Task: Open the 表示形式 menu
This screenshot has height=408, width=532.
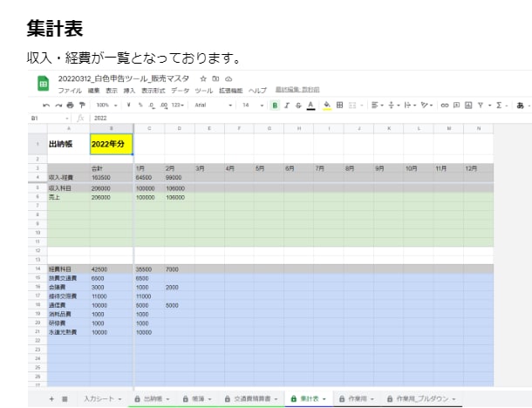Action: [x=153, y=91]
